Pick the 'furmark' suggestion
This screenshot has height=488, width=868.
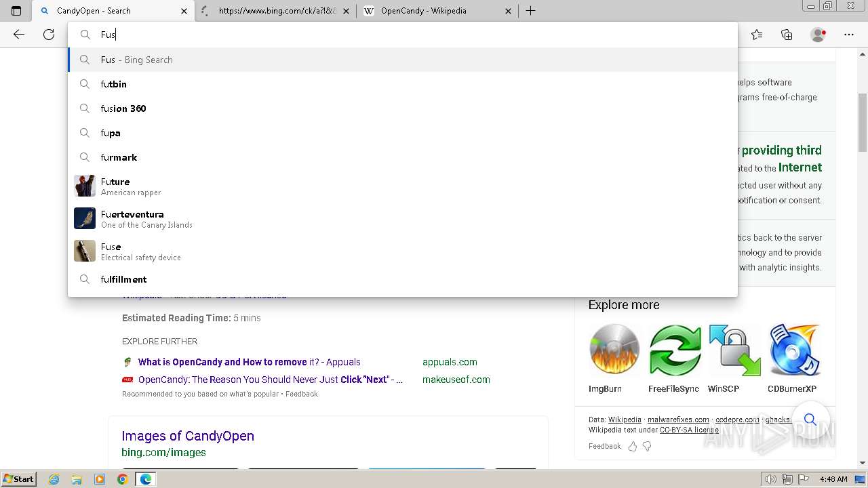coord(403,157)
